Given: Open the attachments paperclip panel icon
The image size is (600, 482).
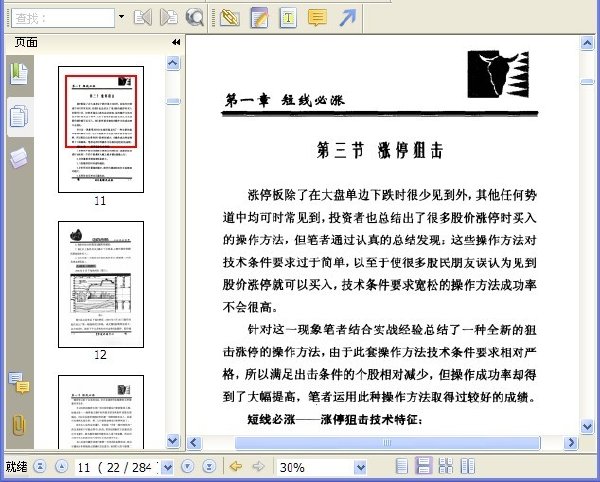Looking at the screenshot, I should [x=19, y=425].
